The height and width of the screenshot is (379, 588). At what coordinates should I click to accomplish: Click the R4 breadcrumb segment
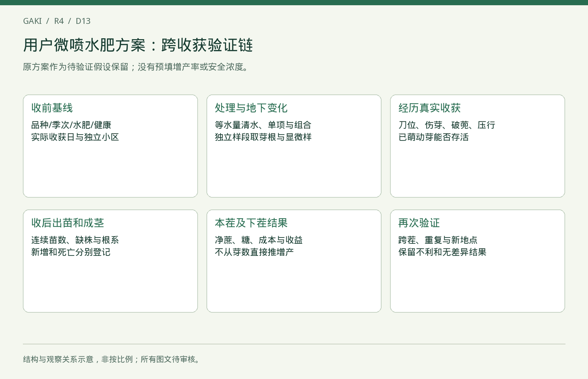(x=59, y=21)
